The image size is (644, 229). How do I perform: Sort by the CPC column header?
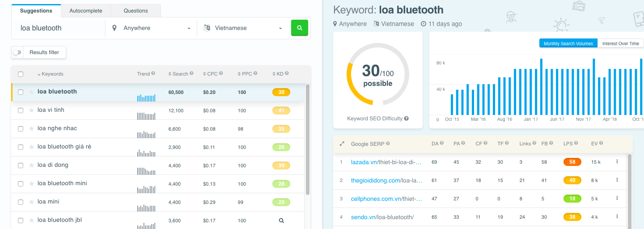(x=210, y=74)
